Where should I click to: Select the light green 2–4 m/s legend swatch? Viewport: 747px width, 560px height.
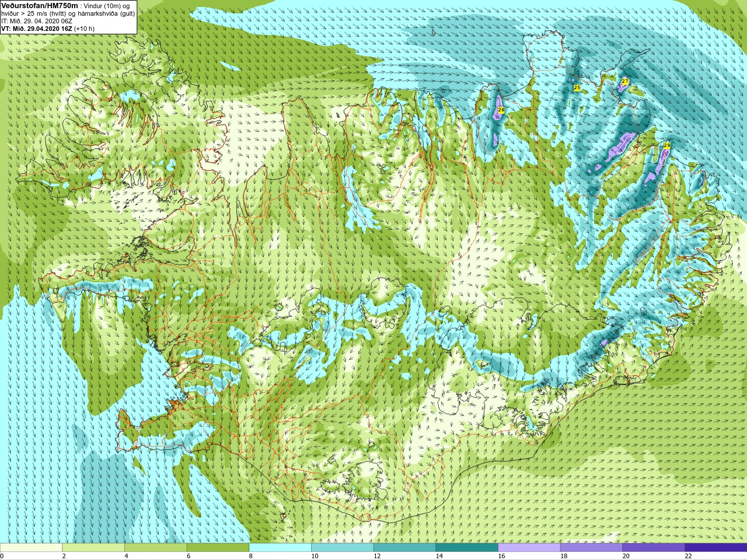pyautogui.click(x=93, y=548)
